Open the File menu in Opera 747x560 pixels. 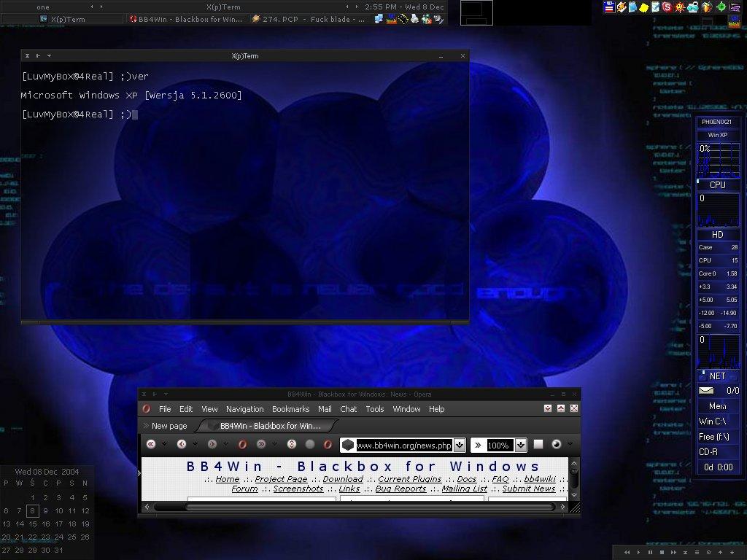(x=165, y=409)
